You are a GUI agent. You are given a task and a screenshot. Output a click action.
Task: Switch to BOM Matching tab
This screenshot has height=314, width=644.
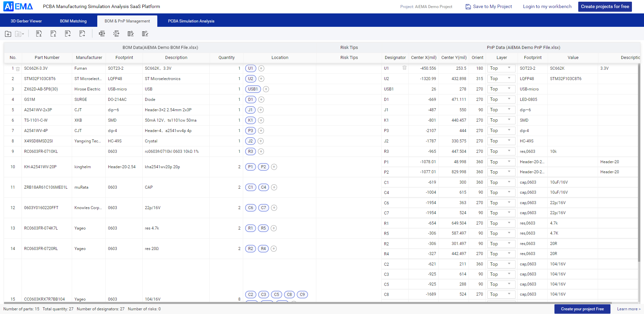click(x=73, y=21)
